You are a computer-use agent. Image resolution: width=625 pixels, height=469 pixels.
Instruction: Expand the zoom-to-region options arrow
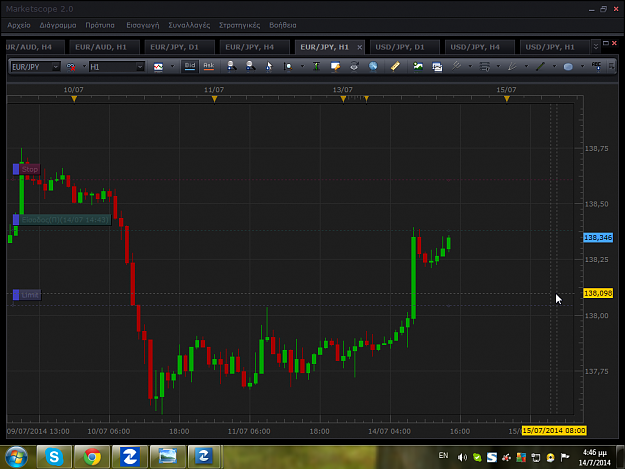pos(302,67)
